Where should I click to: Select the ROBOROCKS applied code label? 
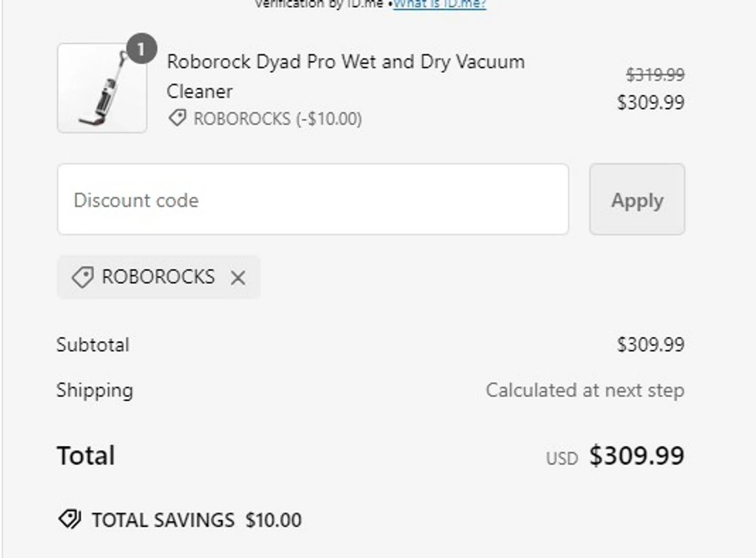tap(158, 277)
